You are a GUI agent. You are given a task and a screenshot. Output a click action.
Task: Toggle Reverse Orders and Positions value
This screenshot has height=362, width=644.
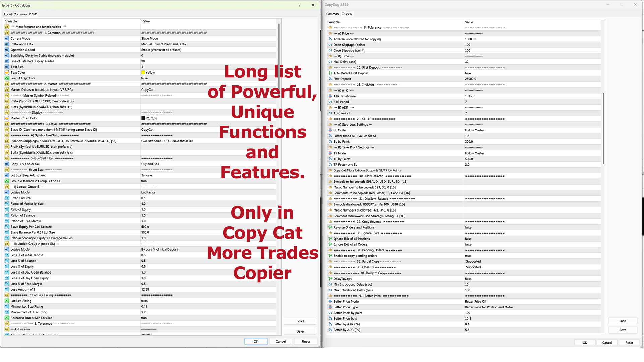coord(468,227)
